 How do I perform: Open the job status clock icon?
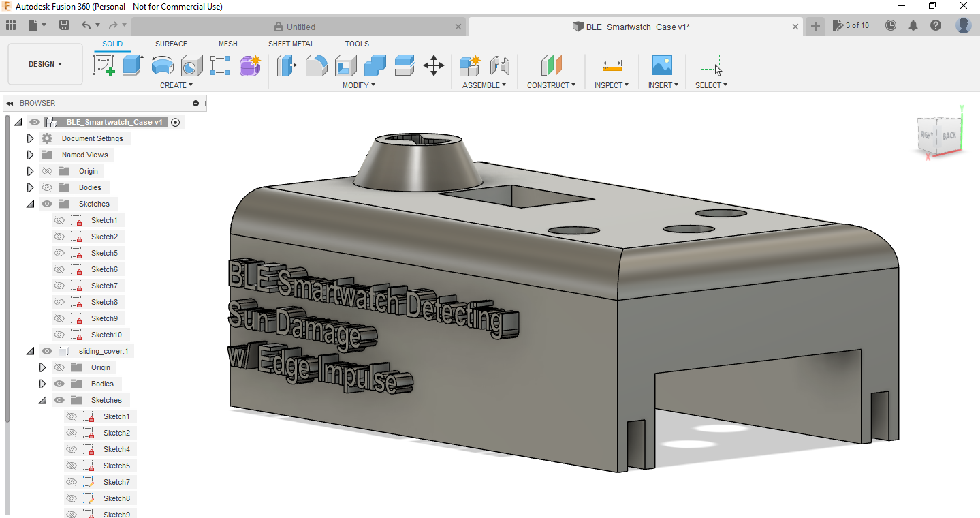[x=891, y=25]
